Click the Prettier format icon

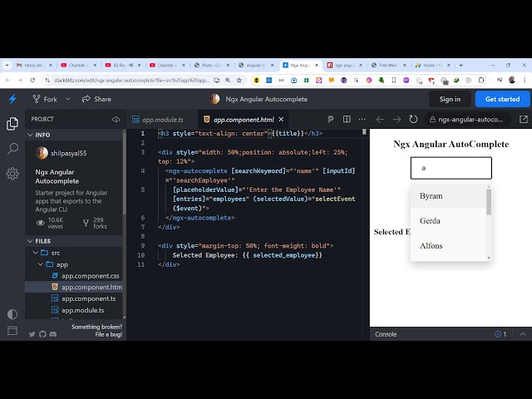point(331,120)
